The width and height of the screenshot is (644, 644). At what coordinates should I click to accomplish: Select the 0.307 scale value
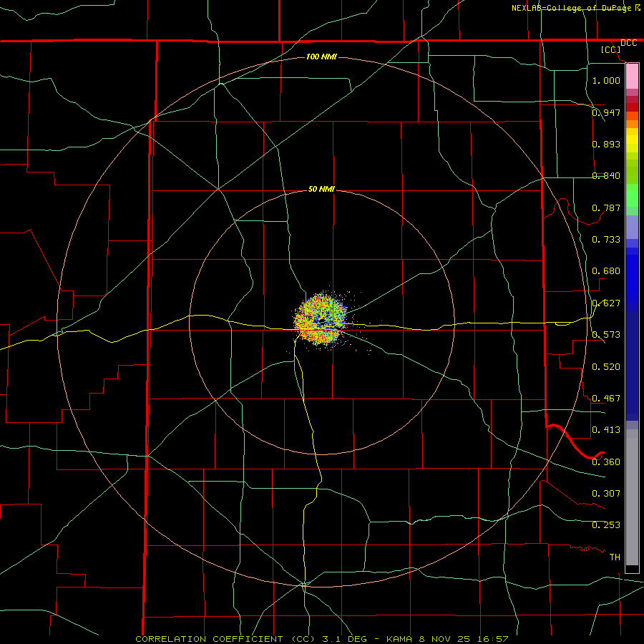606,493
